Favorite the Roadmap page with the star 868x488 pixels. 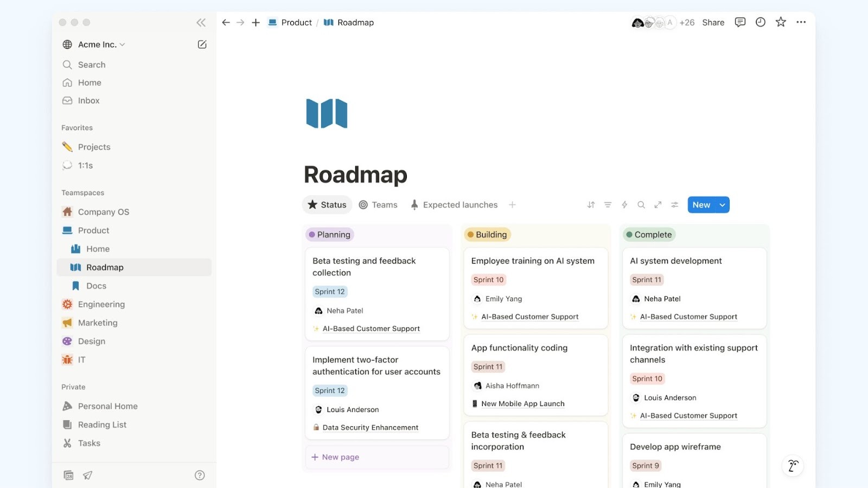pyautogui.click(x=781, y=22)
